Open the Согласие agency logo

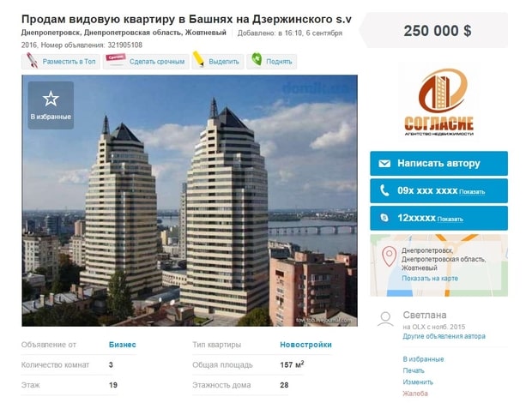438,102
